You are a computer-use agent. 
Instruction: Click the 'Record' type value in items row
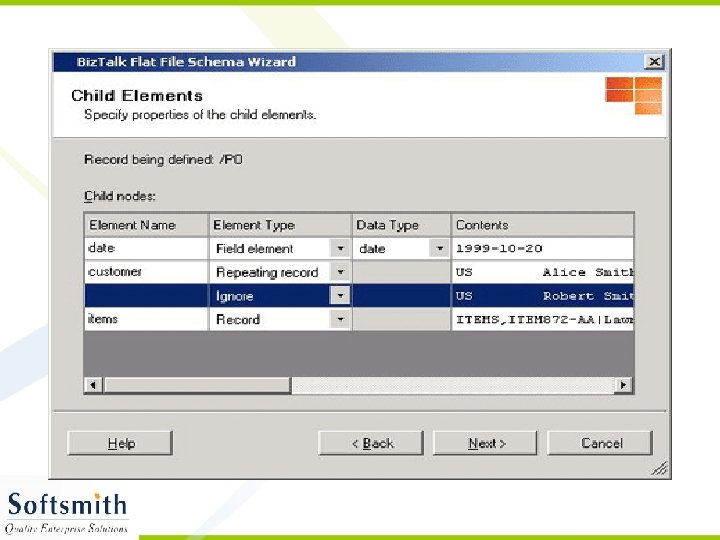238,319
